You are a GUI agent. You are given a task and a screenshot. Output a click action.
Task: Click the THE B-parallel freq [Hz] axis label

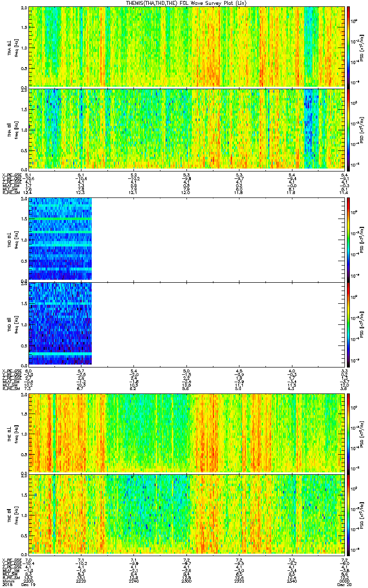pos(16,514)
